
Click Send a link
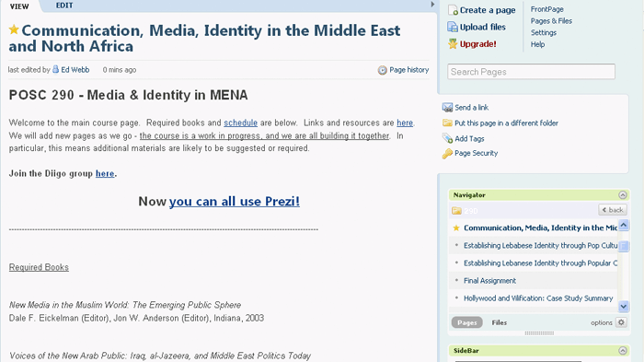point(471,108)
